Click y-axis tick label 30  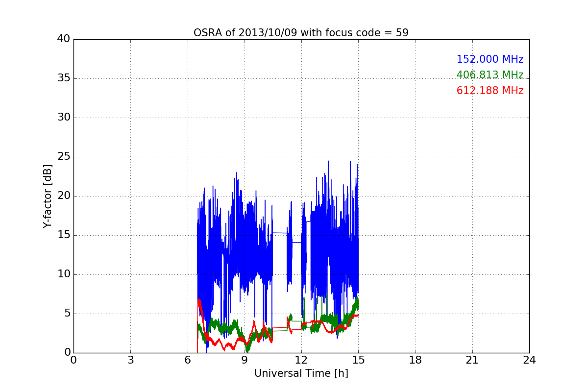pyautogui.click(x=64, y=118)
